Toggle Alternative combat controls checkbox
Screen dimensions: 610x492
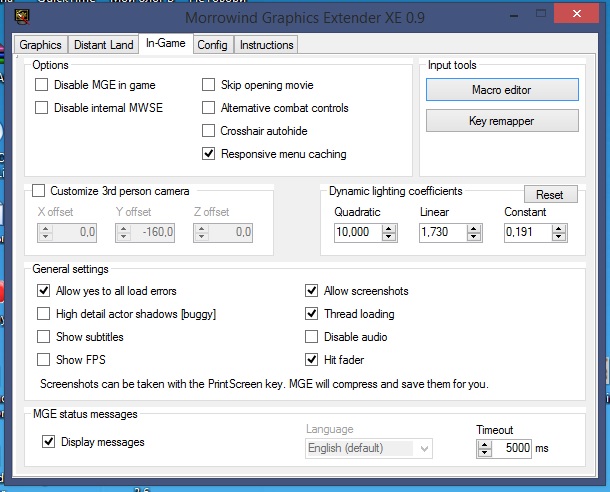pyautogui.click(x=209, y=107)
